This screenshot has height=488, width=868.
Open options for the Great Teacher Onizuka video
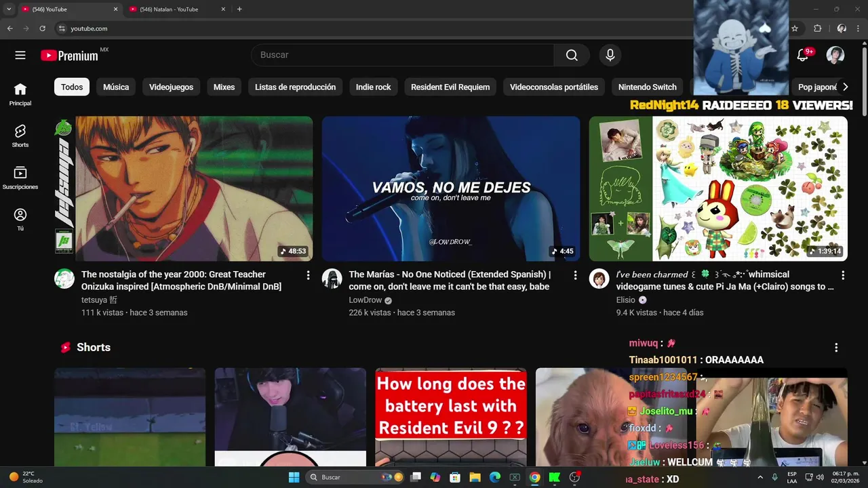click(x=308, y=275)
